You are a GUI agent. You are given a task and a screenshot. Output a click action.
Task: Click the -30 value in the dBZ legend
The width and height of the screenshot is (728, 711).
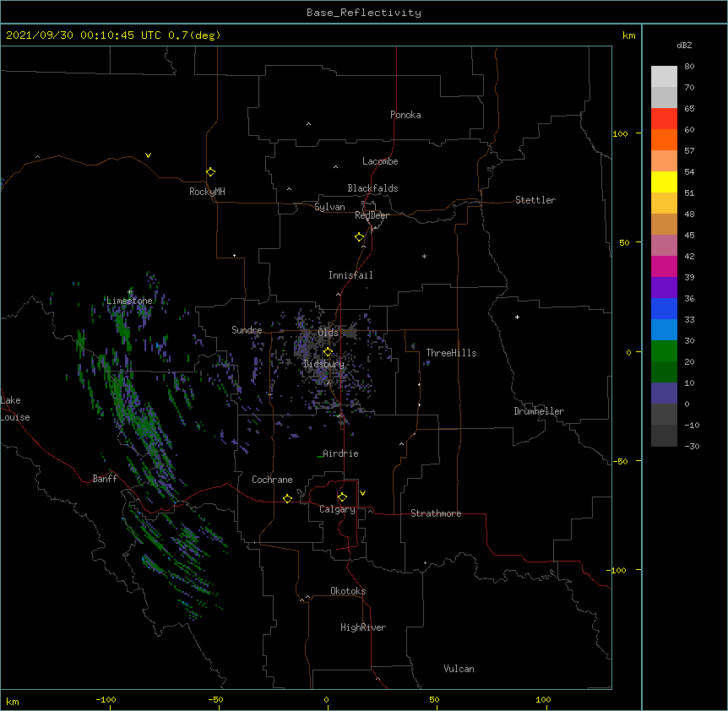tap(692, 447)
